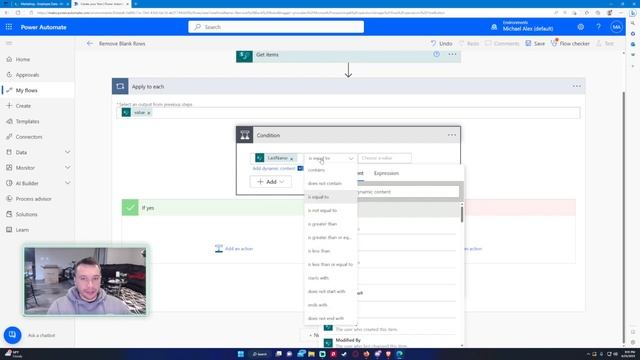Click the If yes green checkmark icon
The width and height of the screenshot is (640, 360).
click(x=130, y=208)
